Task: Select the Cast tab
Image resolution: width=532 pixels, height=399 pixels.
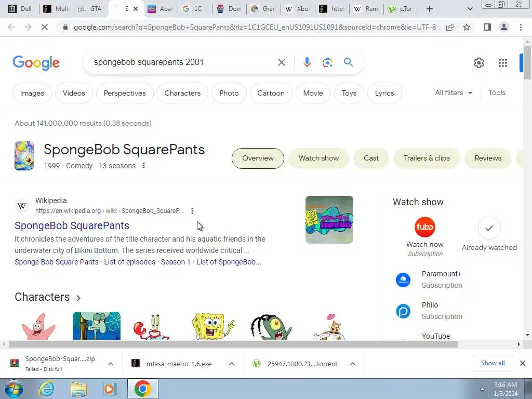Action: 371,158
